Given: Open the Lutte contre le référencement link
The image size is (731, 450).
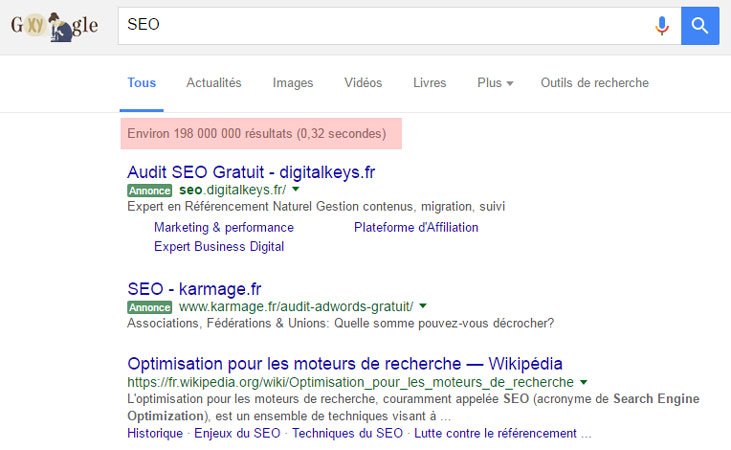Looking at the screenshot, I should tap(495, 434).
